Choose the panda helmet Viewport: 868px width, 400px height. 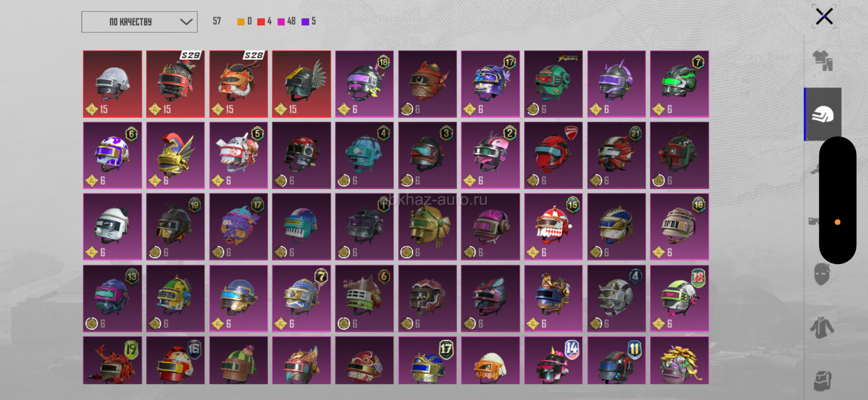tap(113, 227)
